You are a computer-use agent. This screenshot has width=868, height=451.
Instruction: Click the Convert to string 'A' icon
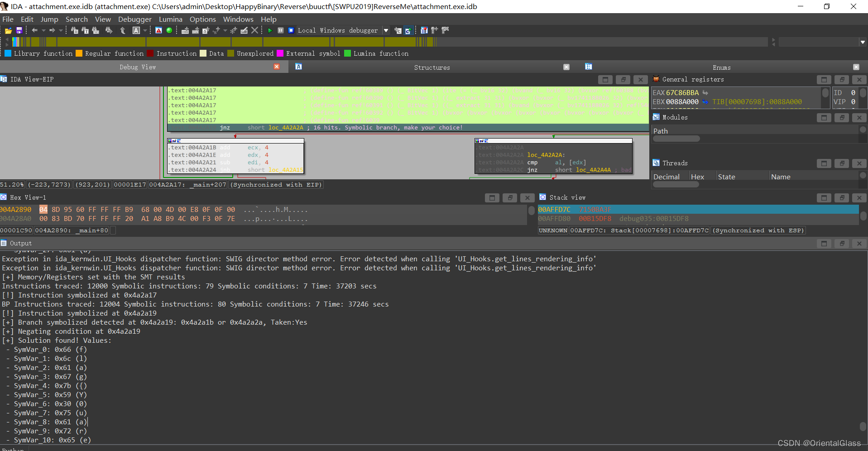click(x=206, y=30)
